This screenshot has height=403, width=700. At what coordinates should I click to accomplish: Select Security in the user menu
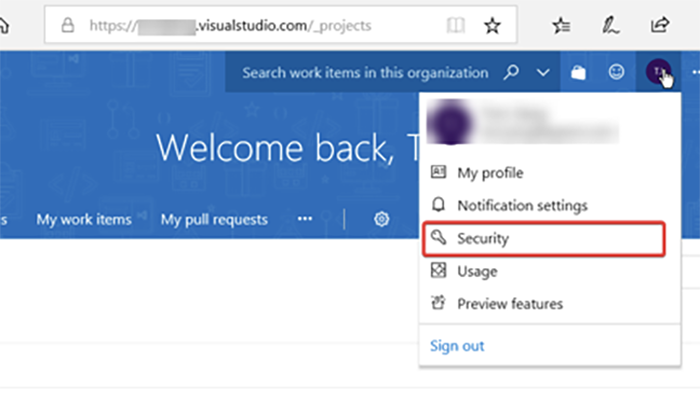click(483, 239)
